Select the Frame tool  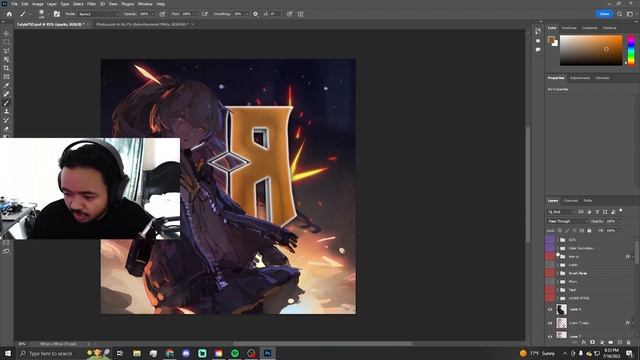click(6, 76)
